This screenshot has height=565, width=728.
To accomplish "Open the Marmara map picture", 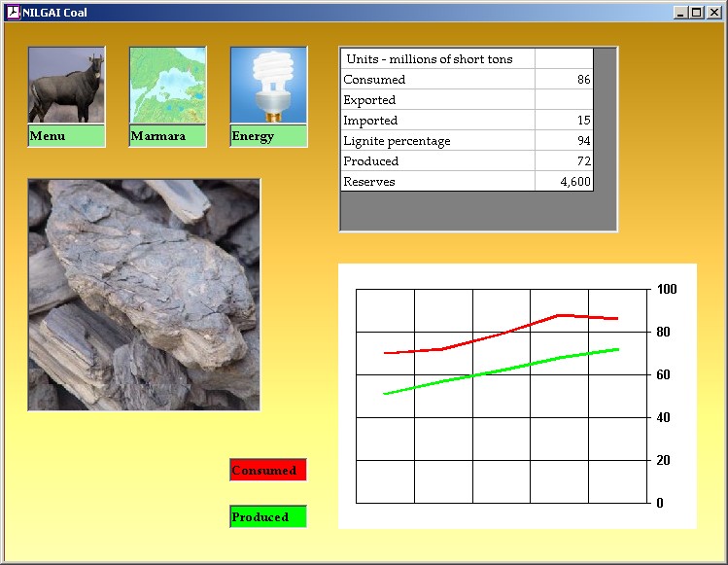I will [x=167, y=86].
